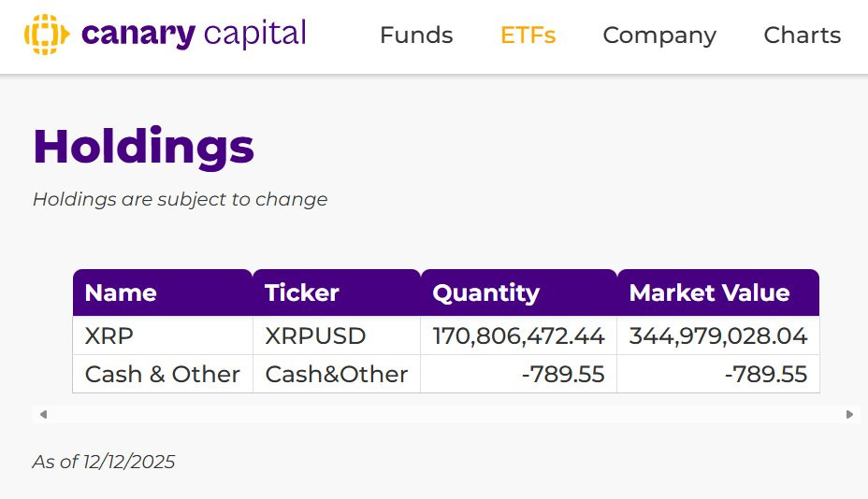Select the XRPUSD ticker cell
Screen dimensions: 868x499
pyautogui.click(x=315, y=336)
